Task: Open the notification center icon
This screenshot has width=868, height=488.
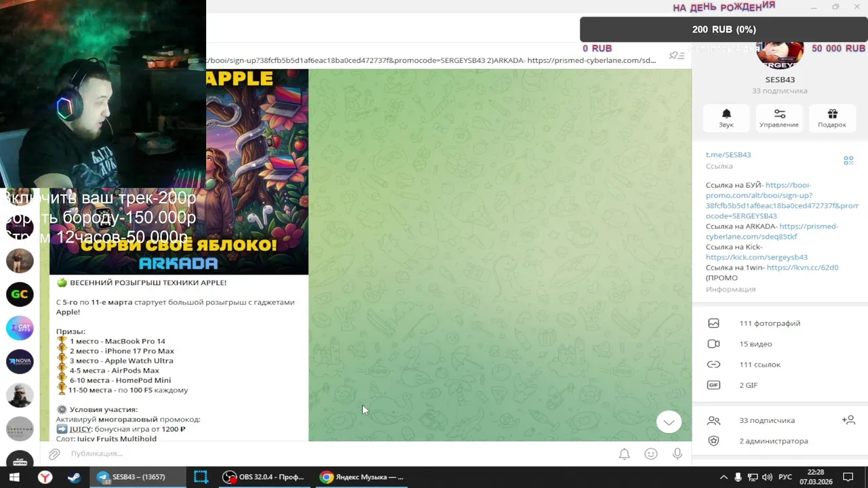Action: tap(848, 477)
